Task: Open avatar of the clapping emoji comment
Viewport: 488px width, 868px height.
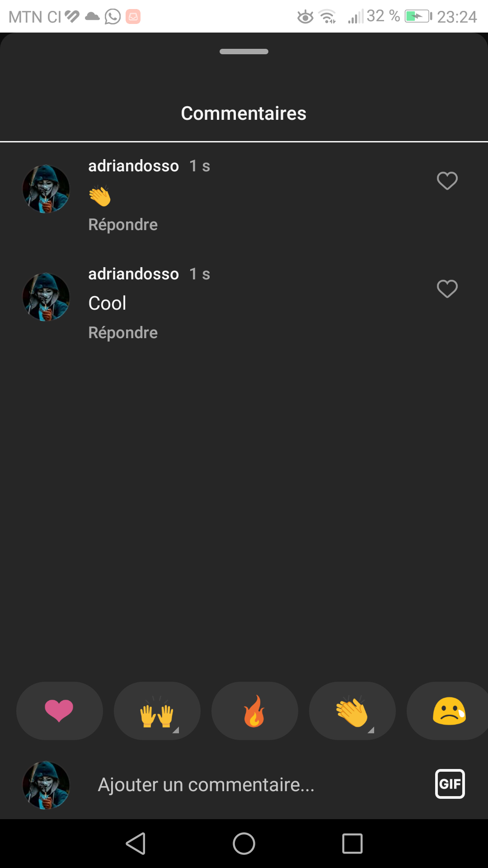Action: pyautogui.click(x=46, y=189)
